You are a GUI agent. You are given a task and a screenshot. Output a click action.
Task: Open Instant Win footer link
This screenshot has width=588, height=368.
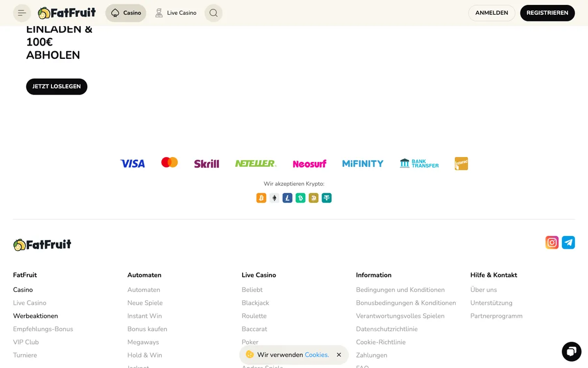click(x=145, y=316)
